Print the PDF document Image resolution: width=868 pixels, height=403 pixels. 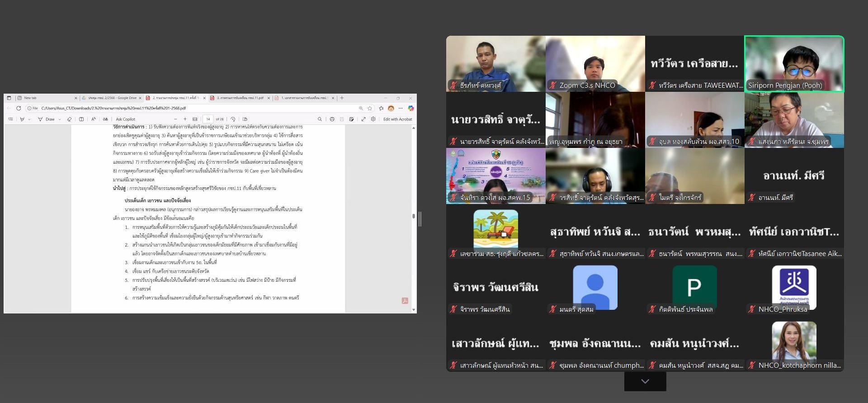(332, 119)
